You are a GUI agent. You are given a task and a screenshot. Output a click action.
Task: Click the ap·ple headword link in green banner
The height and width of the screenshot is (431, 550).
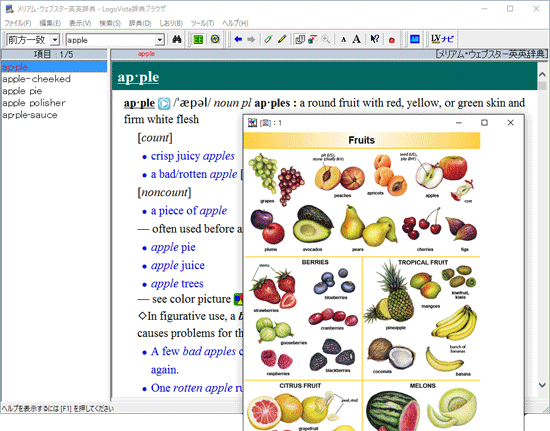(138, 77)
